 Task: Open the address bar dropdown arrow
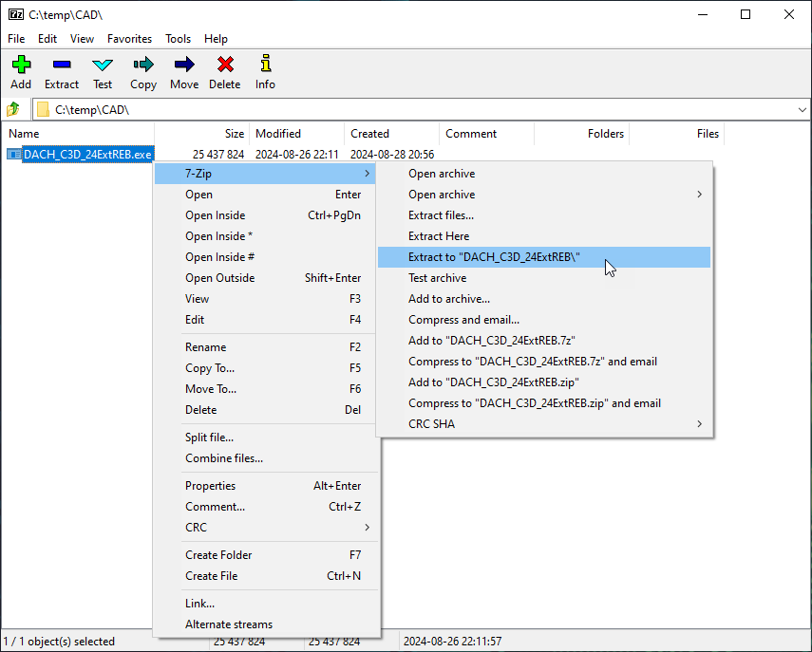coord(803,108)
